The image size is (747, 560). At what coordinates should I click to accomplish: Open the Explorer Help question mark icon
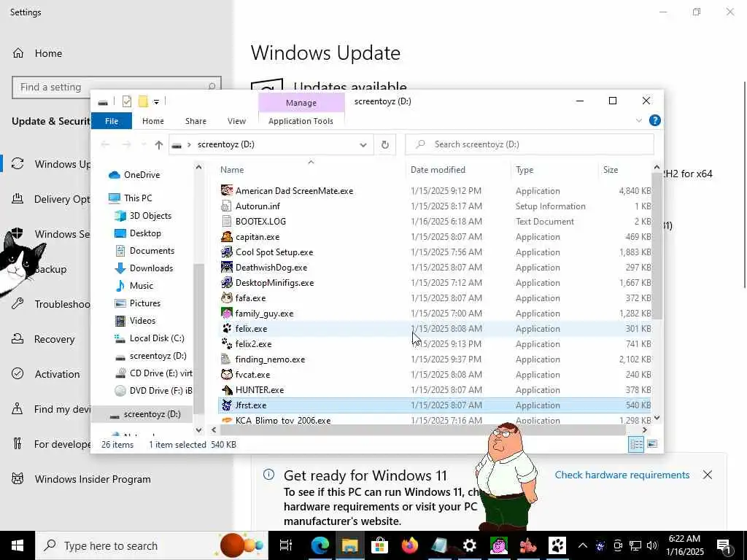pyautogui.click(x=655, y=120)
